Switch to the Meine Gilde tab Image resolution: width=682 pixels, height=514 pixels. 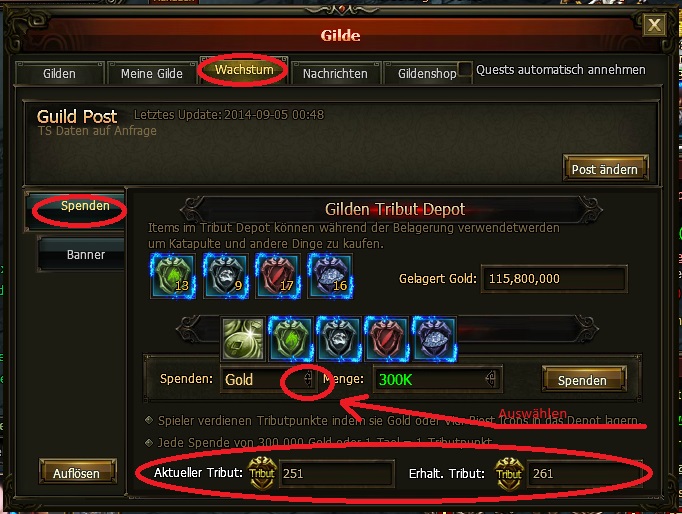(x=151, y=73)
